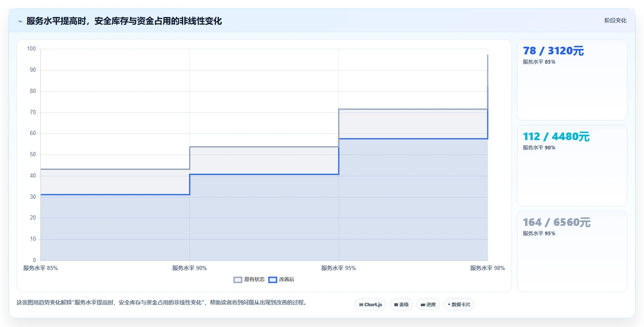This screenshot has height=327, width=644.
Task: Click the y-axis value 50
Action: pos(33,155)
